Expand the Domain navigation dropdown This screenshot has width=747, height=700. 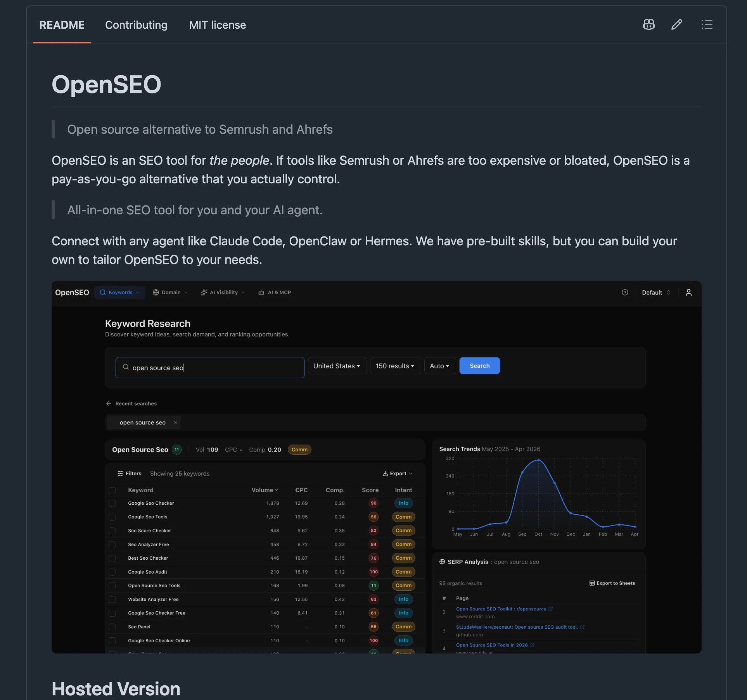pyautogui.click(x=170, y=293)
